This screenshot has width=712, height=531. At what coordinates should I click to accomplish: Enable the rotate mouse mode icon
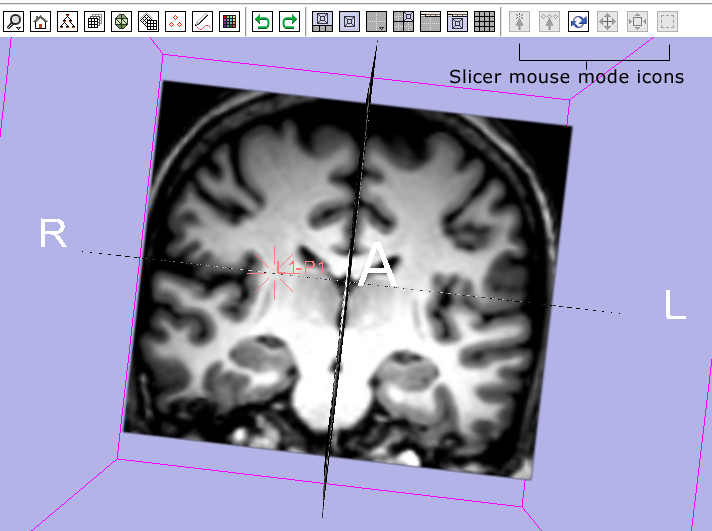coord(578,20)
